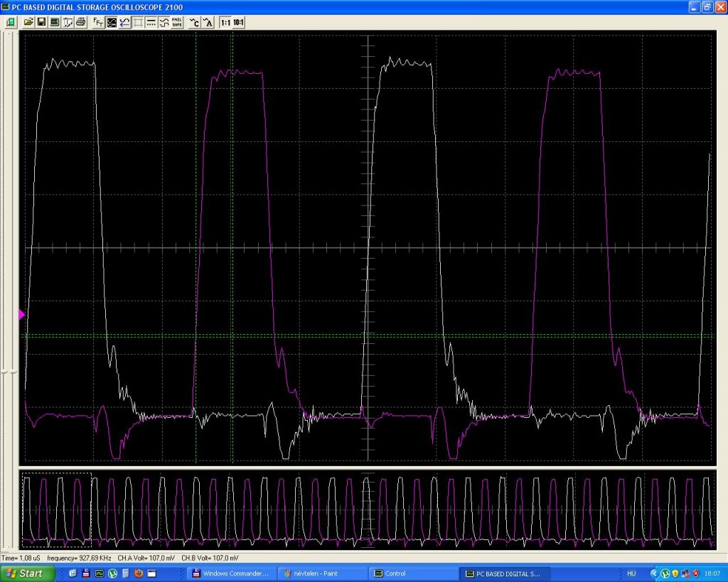Print the waveform display
The height and width of the screenshot is (582, 728).
tap(81, 22)
